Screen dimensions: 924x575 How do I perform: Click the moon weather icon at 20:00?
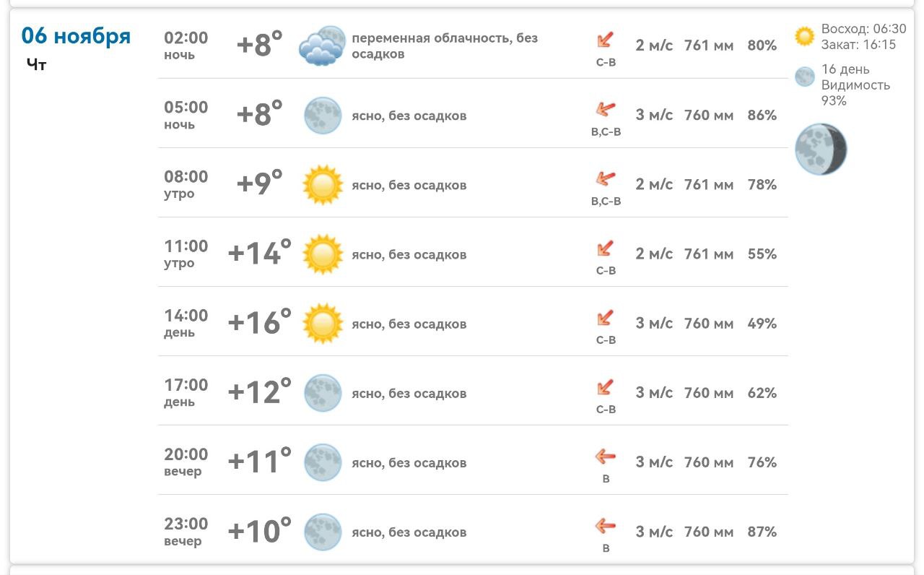(322, 462)
